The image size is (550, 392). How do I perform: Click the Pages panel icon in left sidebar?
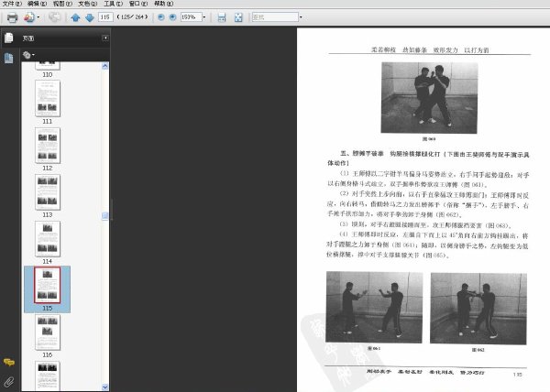tap(9, 38)
